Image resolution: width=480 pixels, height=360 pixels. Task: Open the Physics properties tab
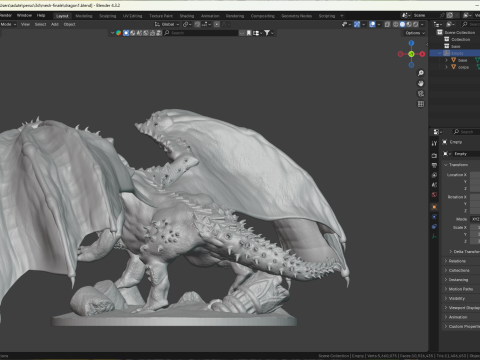434,217
